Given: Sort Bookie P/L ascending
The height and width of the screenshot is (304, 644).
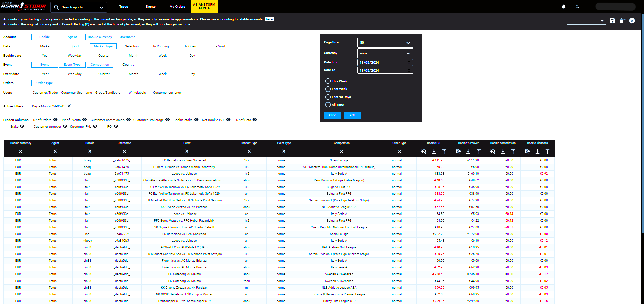Looking at the screenshot, I should click(444, 151).
